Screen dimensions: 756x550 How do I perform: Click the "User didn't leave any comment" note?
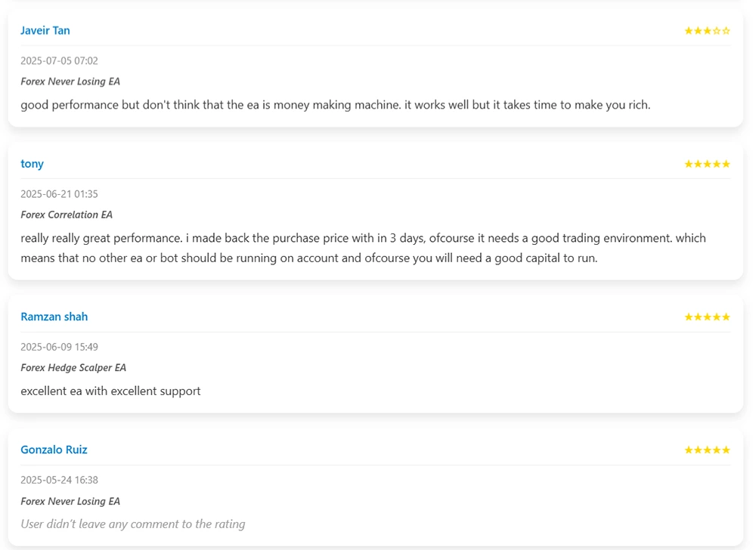(133, 524)
